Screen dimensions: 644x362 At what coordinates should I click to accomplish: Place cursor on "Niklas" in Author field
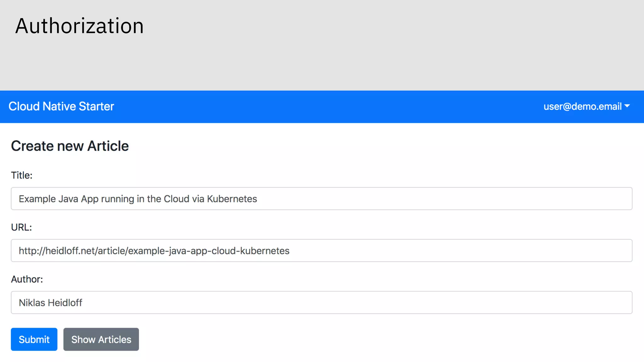[x=32, y=303]
